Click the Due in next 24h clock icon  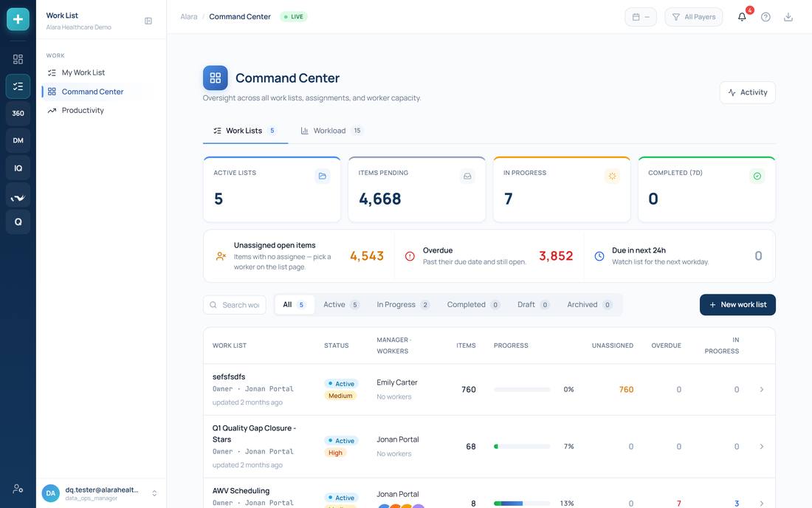point(599,255)
